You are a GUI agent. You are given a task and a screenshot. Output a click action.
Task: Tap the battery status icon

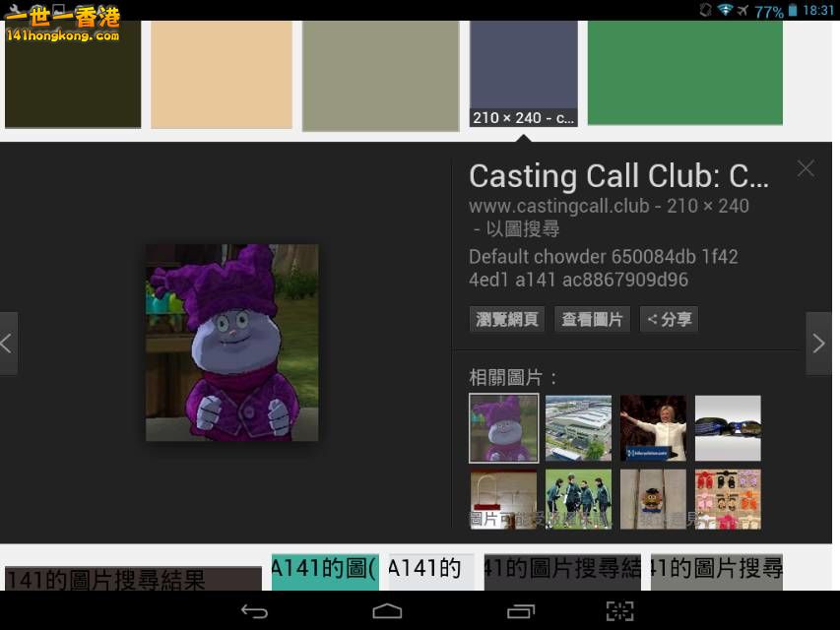(793, 10)
